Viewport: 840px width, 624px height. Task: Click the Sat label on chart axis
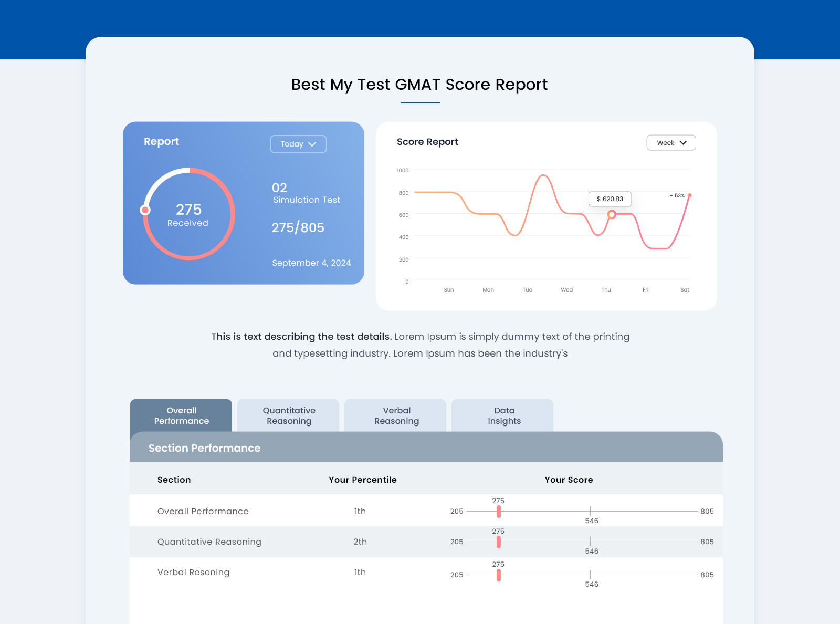(x=685, y=289)
